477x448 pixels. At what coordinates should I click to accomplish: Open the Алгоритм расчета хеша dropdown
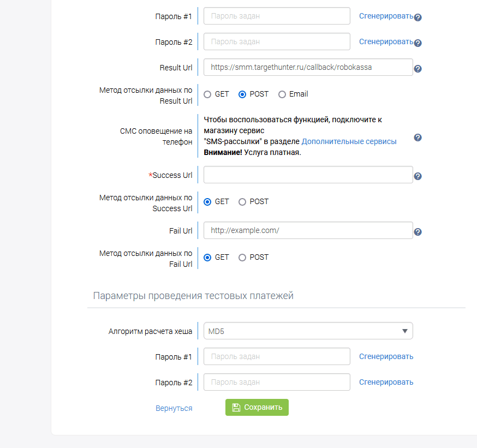pyautogui.click(x=308, y=331)
